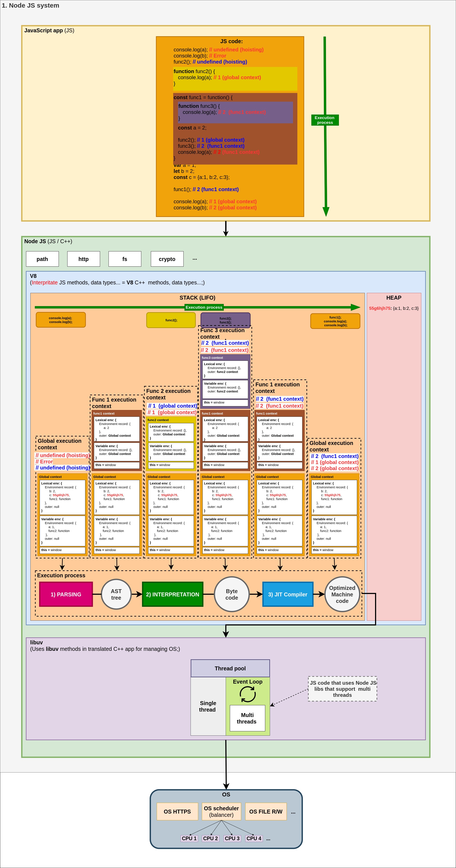Click green 'Execution process' label in JavaScript app
The image size is (456, 868).
(325, 120)
